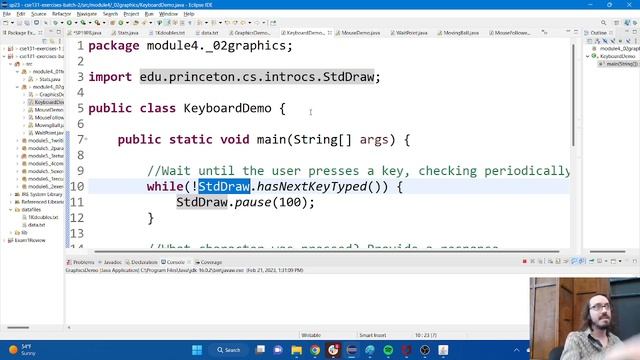The height and width of the screenshot is (360, 640).
Task: Click the weather widget showing Sunny
Action: (22, 350)
